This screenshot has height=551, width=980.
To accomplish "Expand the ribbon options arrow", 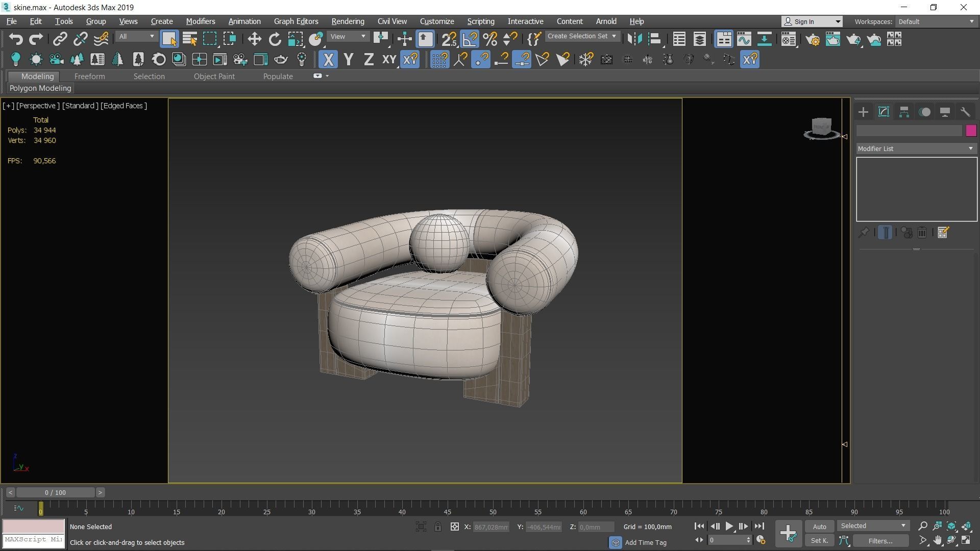I will tap(327, 76).
